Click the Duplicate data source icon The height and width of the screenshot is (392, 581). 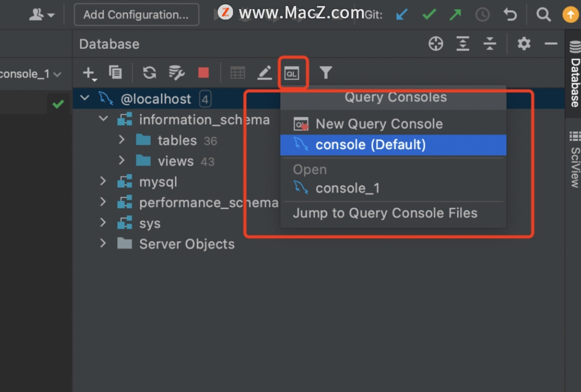click(x=115, y=72)
